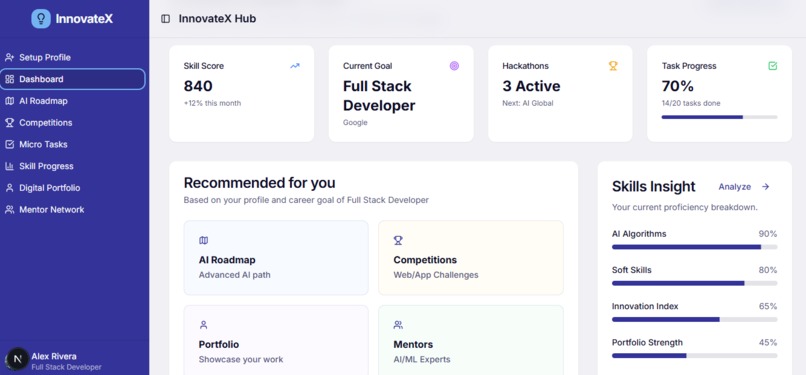Click the Hackathons 3 Active card
The width and height of the screenshot is (806, 375).
click(560, 93)
